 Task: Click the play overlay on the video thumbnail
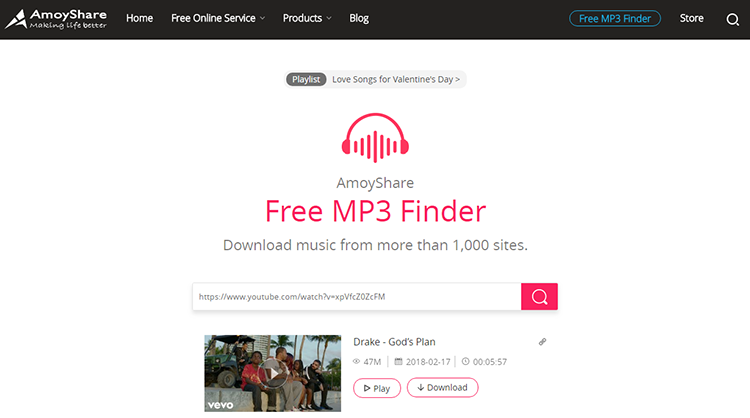tap(273, 373)
